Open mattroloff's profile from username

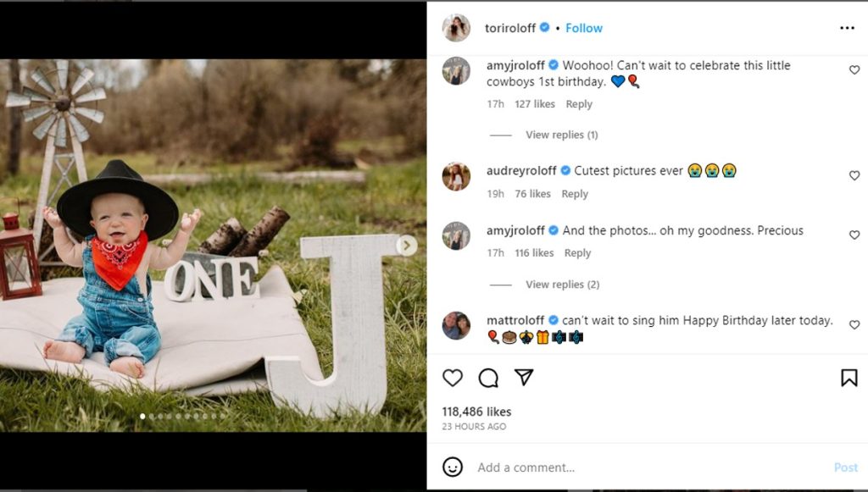515,320
